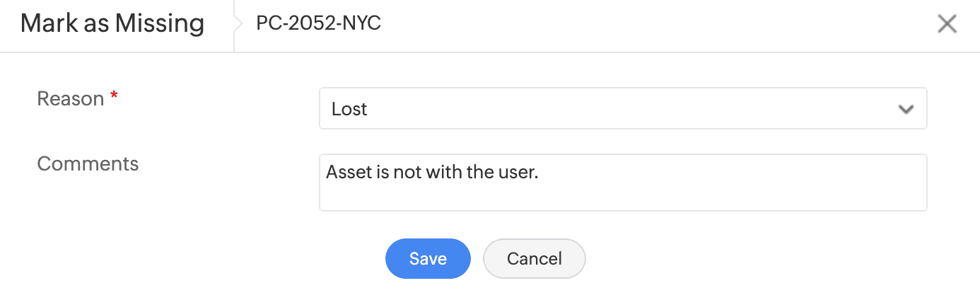The image size is (980, 300).
Task: Select the PC-2052-NYC asset name
Action: coord(318,23)
